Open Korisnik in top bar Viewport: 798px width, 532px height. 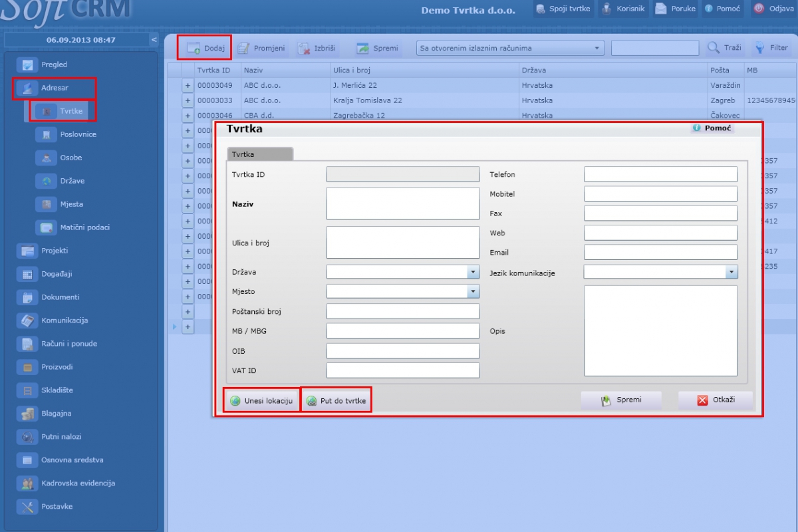click(x=623, y=9)
